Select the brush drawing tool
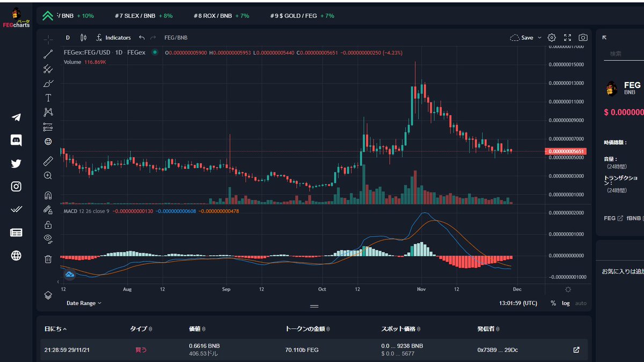The height and width of the screenshot is (362, 644). (48, 83)
